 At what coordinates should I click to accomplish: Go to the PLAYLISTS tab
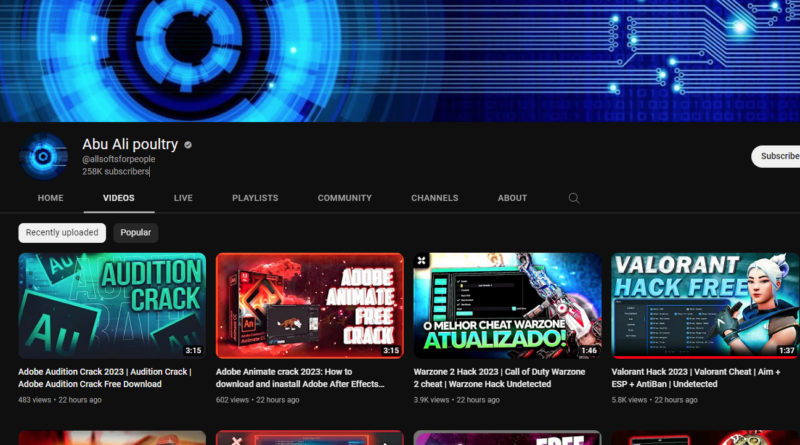[x=255, y=198]
